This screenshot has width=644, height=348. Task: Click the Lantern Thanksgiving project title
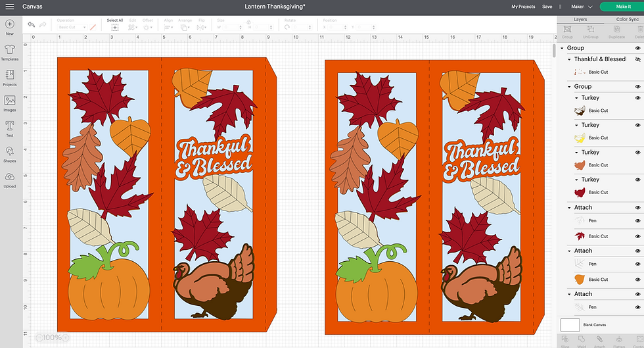[275, 7]
